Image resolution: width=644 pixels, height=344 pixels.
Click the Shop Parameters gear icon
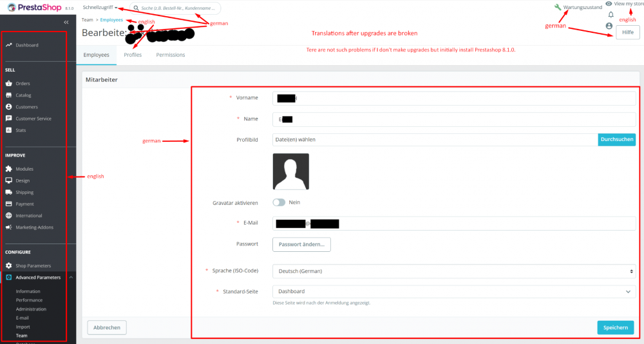coord(8,265)
